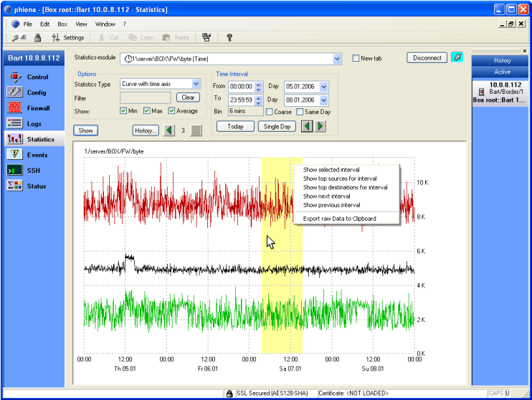Click the Show button

(x=86, y=130)
